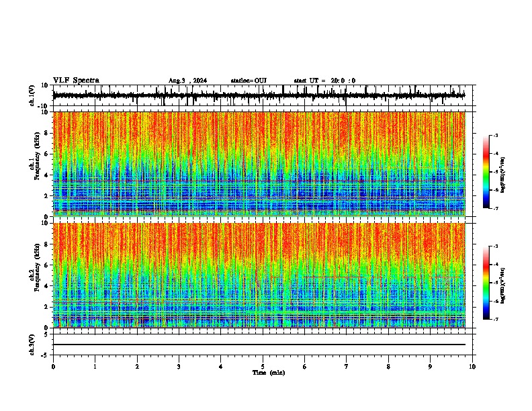Click the time axis tick label '3'
Screen dimensions: 532x411
tap(179, 367)
